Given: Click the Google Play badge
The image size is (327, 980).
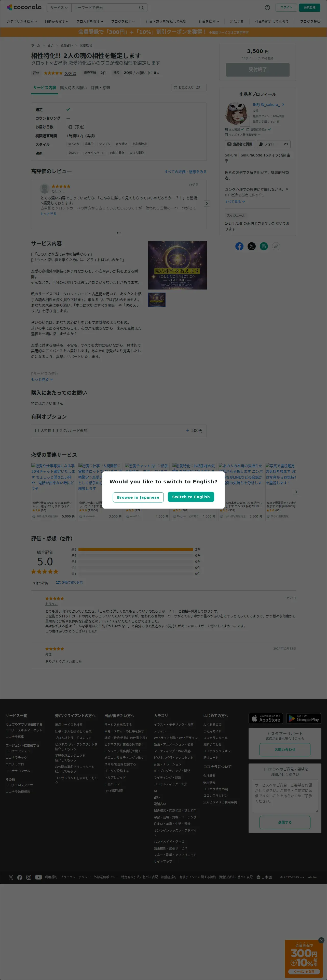Looking at the screenshot, I should [x=304, y=718].
